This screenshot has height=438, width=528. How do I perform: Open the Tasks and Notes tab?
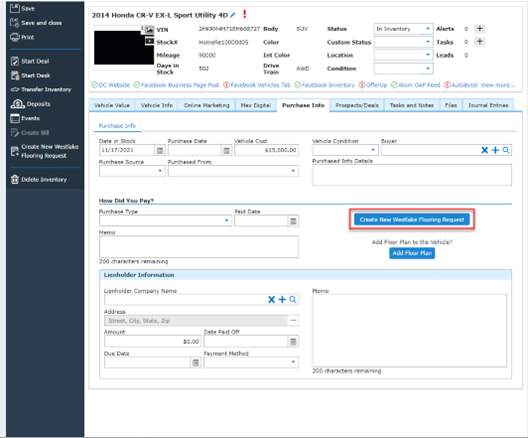click(411, 105)
